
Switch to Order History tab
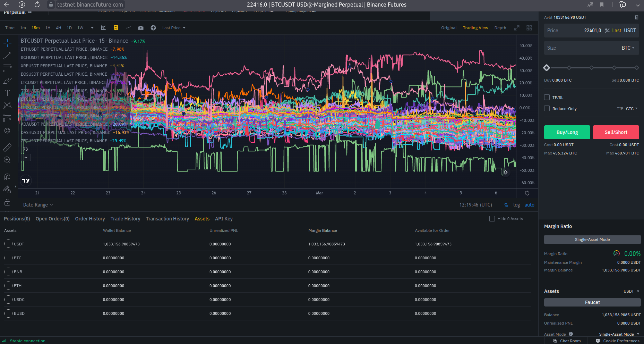(90, 219)
